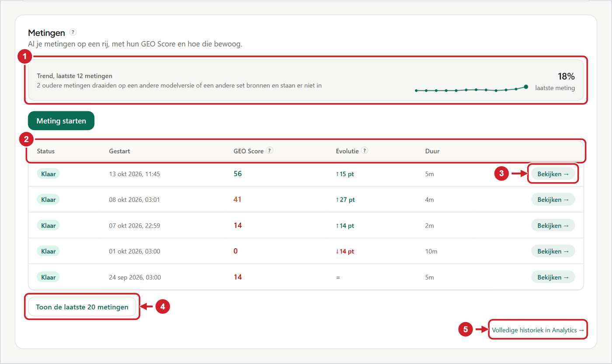
Task: Show the last 20 measurements
Action: pyautogui.click(x=82, y=307)
